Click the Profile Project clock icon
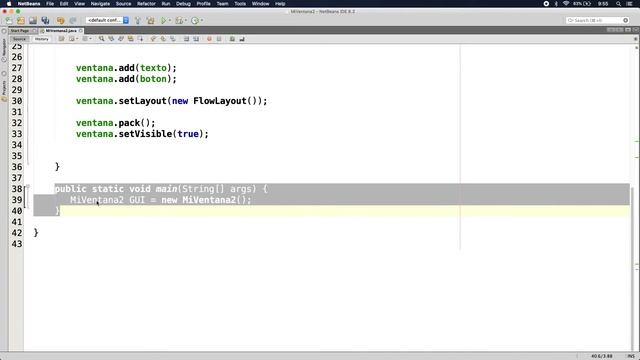The height and width of the screenshot is (360, 640). coord(195,20)
